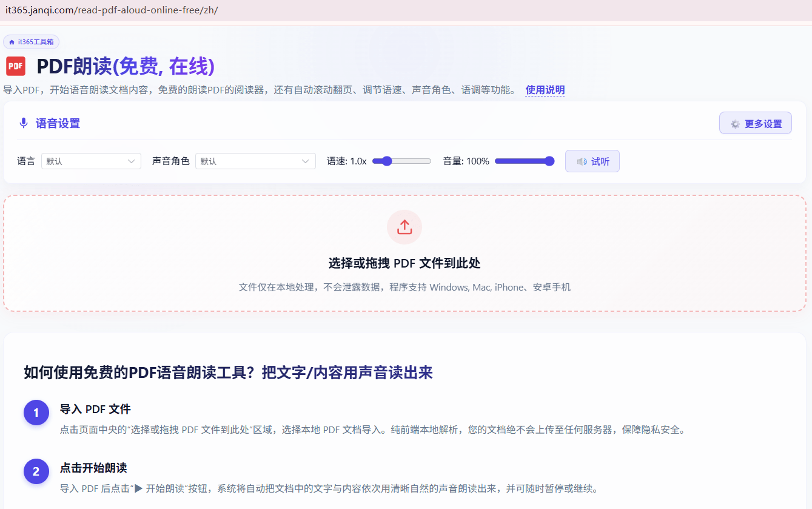The height and width of the screenshot is (509, 812).
Task: Click the browser address bar URL
Action: click(x=112, y=10)
